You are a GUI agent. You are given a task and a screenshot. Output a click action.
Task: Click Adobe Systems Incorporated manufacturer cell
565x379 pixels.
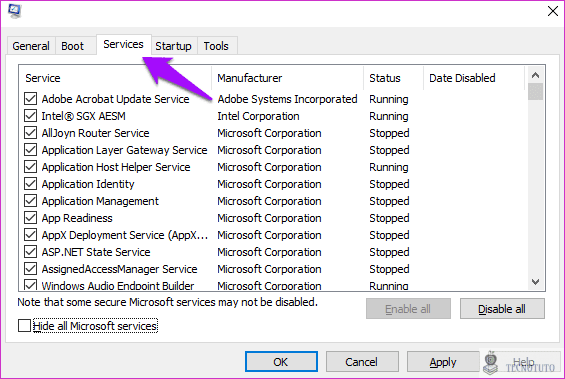tap(287, 99)
